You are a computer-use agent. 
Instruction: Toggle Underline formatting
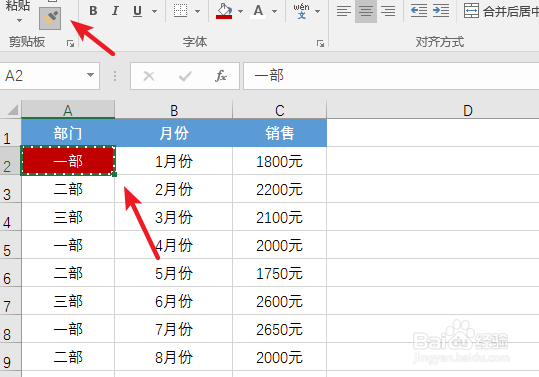[x=138, y=11]
